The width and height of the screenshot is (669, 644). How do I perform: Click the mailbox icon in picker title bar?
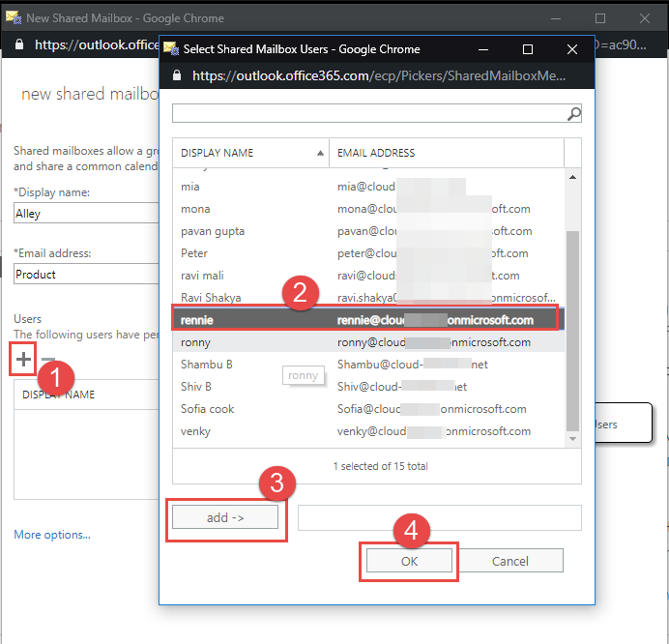pyautogui.click(x=171, y=49)
